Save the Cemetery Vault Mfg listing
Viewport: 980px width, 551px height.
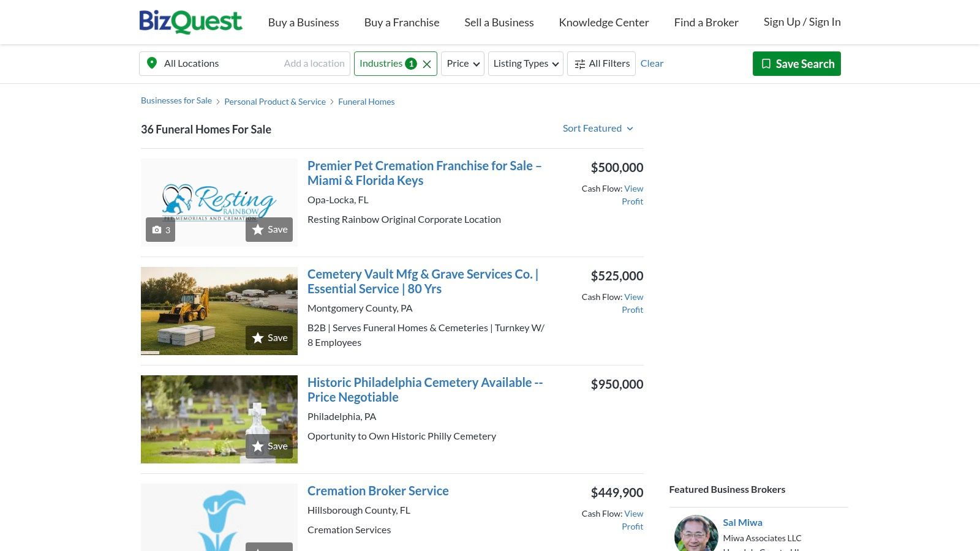tap(269, 338)
